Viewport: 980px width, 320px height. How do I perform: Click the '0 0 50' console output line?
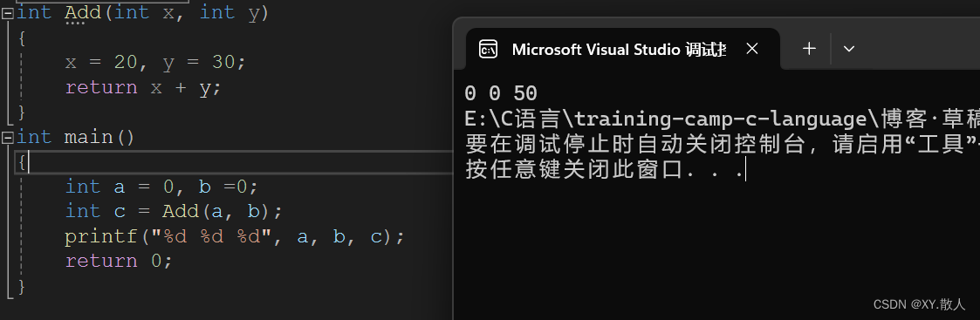click(501, 94)
